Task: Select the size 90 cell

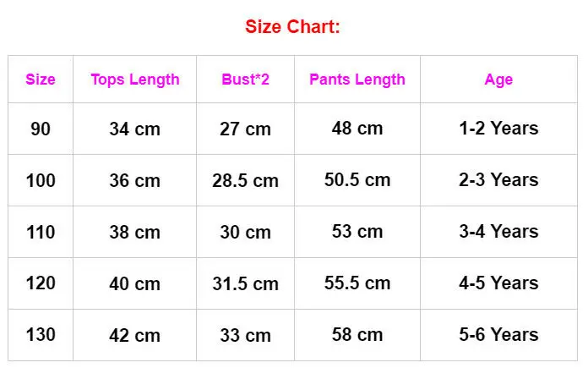Action: (41, 129)
